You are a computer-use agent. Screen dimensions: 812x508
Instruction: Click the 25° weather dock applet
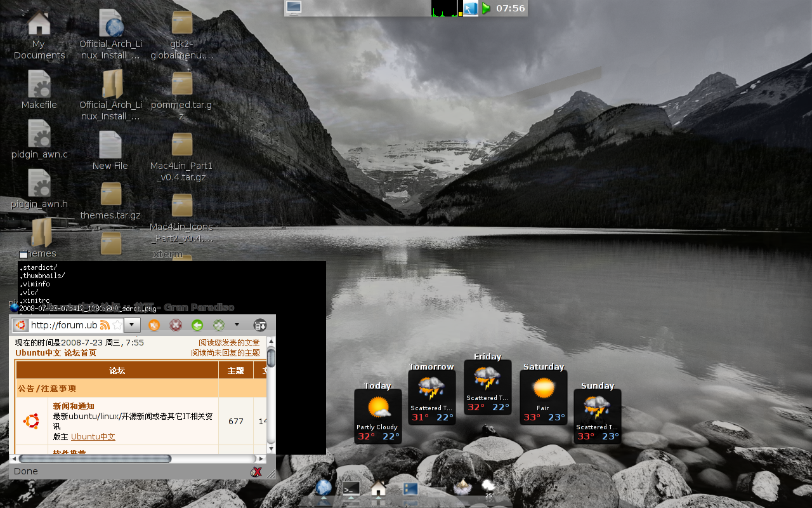[x=488, y=488]
